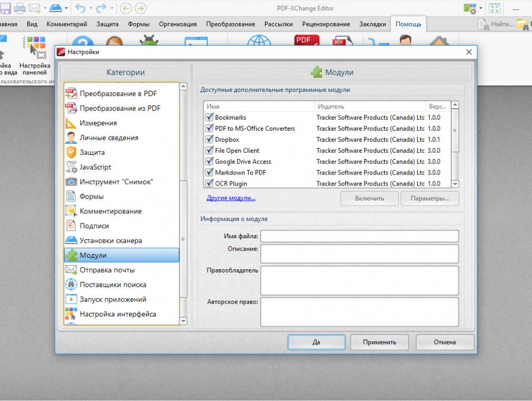Open the UI options icon at top right

tap(470, 8)
